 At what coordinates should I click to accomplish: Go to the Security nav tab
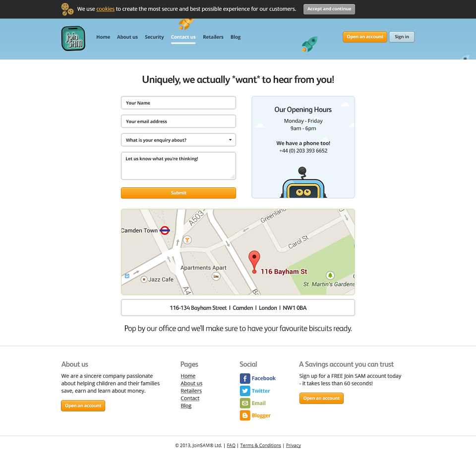pyautogui.click(x=154, y=37)
